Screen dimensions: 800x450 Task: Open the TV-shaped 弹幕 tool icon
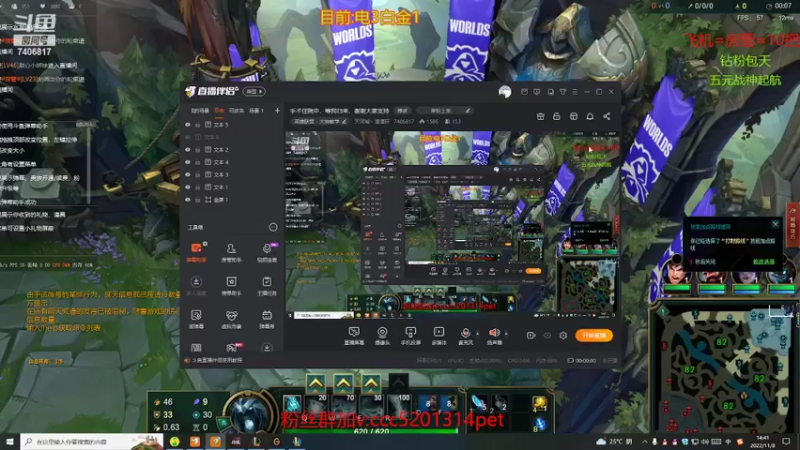pyautogui.click(x=266, y=319)
